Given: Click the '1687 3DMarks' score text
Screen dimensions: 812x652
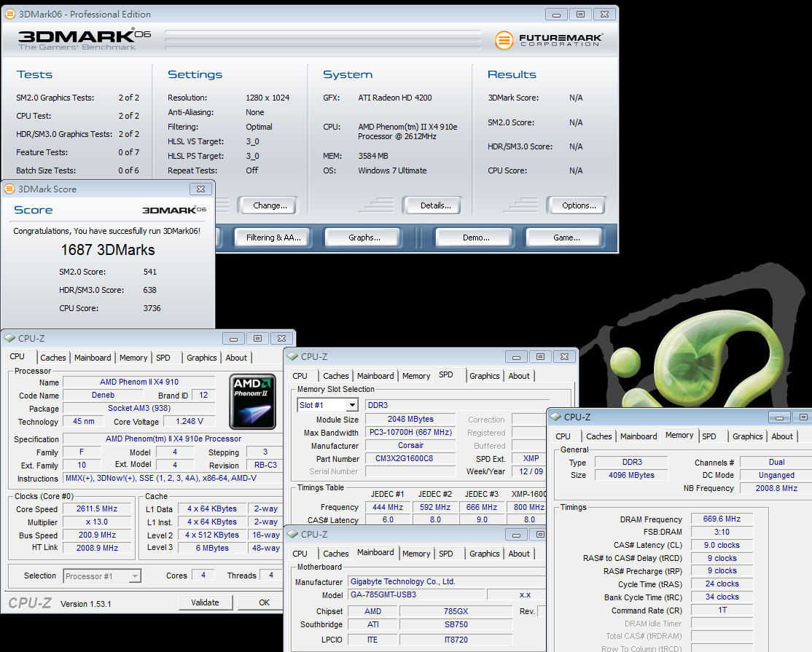Looking at the screenshot, I should (108, 250).
